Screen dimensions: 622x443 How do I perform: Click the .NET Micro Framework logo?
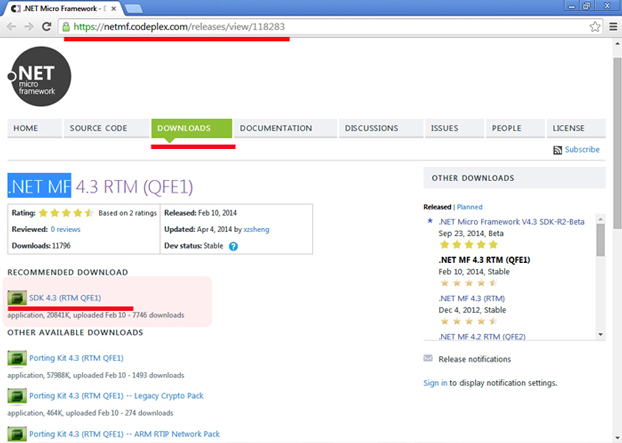pyautogui.click(x=39, y=77)
